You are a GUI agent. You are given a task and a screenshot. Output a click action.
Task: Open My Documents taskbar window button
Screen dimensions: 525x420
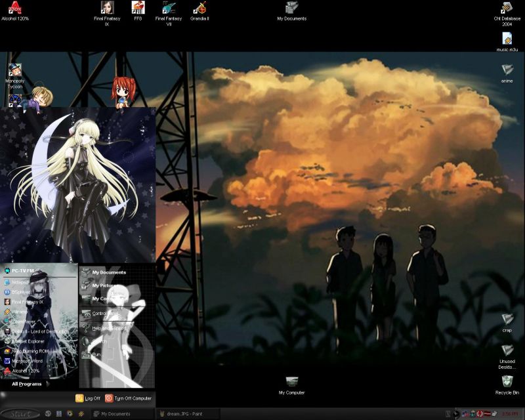tap(122, 414)
